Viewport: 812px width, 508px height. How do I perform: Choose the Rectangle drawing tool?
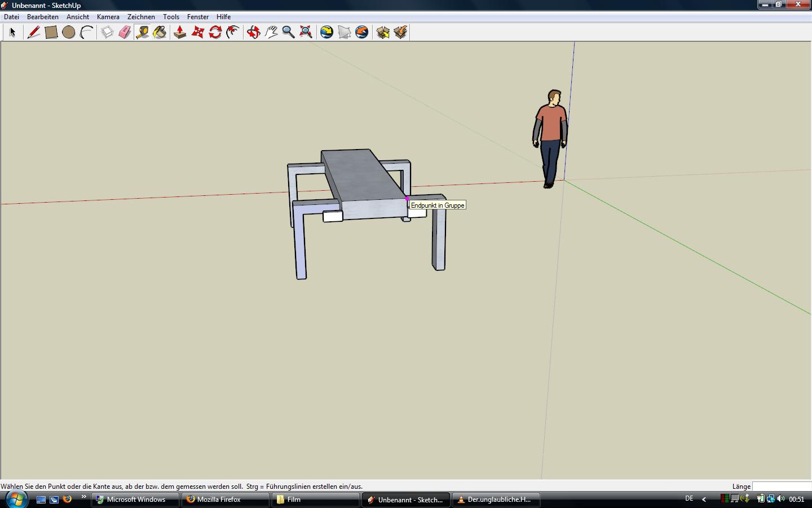click(x=51, y=32)
